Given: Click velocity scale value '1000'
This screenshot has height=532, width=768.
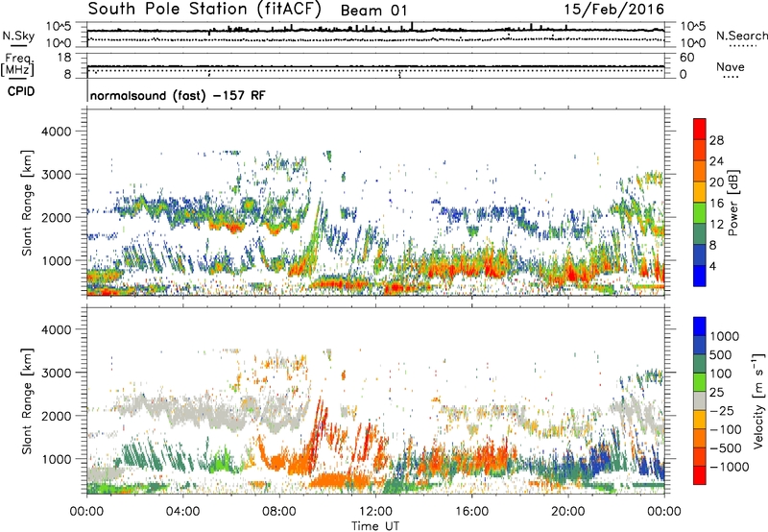Looking at the screenshot, I should point(725,336).
